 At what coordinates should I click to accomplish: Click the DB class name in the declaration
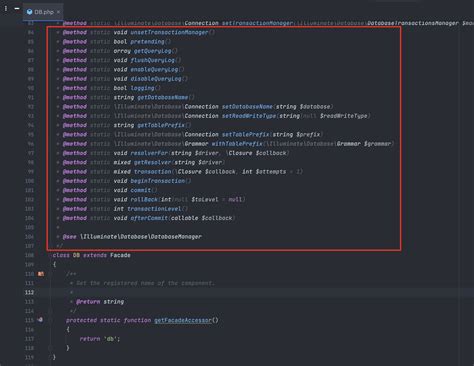(76, 255)
